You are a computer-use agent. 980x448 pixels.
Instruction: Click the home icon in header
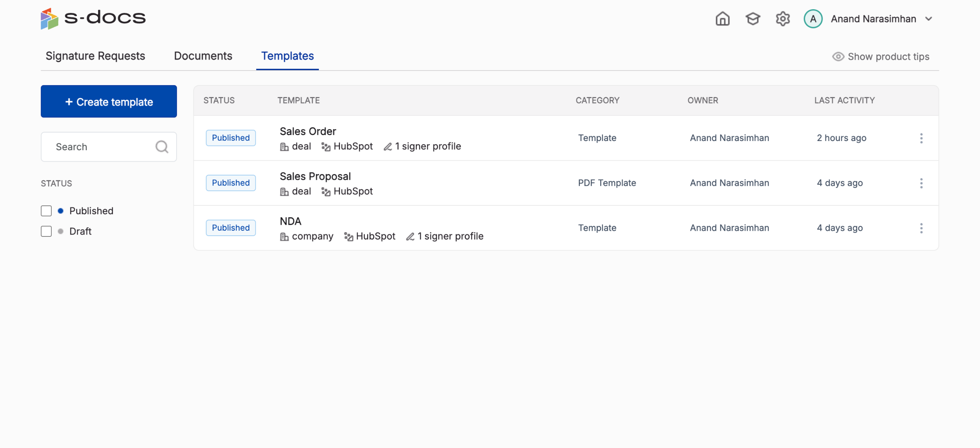722,19
